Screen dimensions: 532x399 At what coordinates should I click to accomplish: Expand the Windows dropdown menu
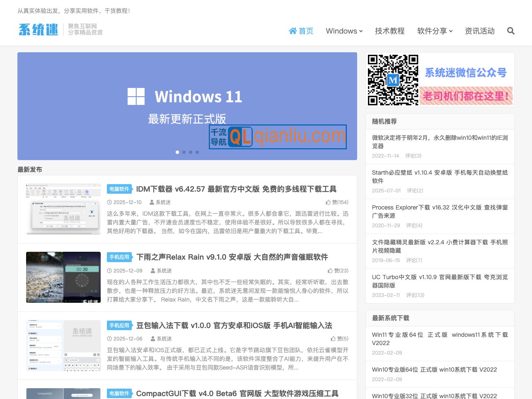coord(344,31)
